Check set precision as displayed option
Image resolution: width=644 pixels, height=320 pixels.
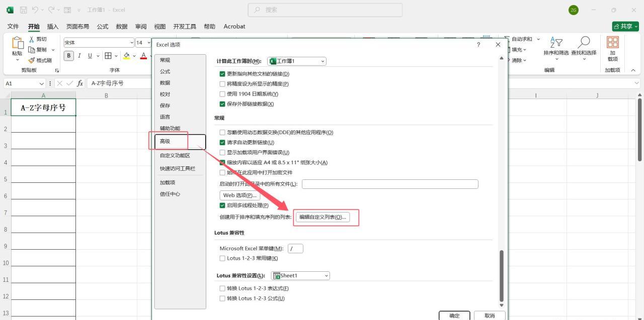point(222,84)
